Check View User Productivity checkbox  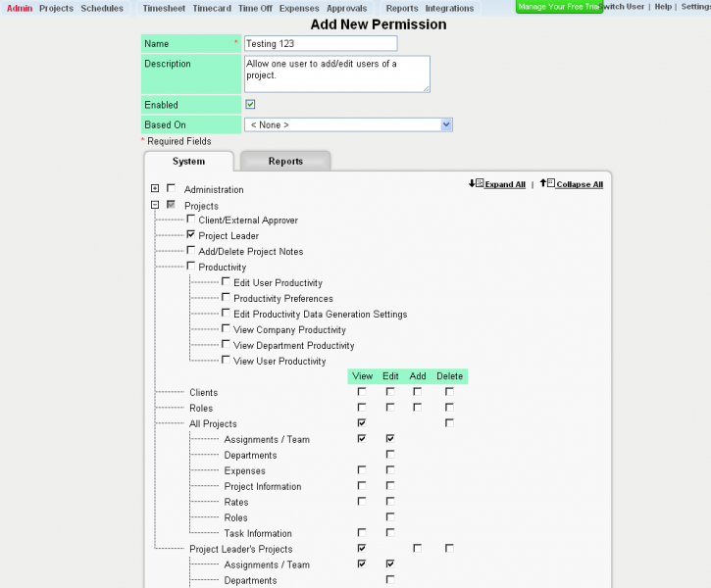point(226,360)
